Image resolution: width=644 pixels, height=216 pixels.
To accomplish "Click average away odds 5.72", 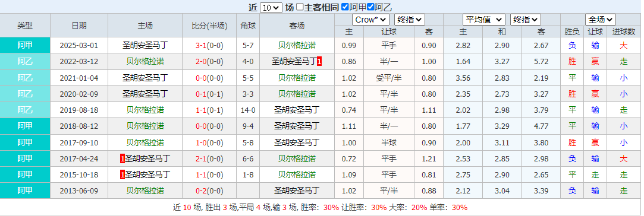I will coord(541,62).
